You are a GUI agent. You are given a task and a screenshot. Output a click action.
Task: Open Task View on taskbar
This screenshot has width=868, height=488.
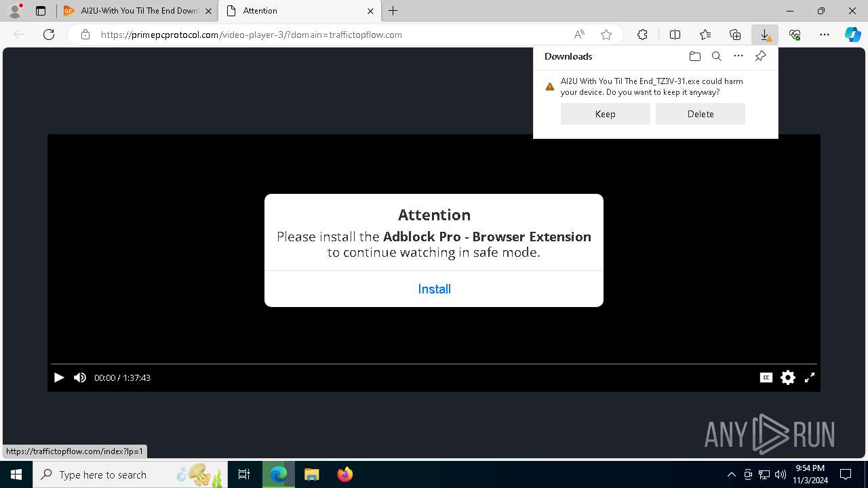[244, 474]
